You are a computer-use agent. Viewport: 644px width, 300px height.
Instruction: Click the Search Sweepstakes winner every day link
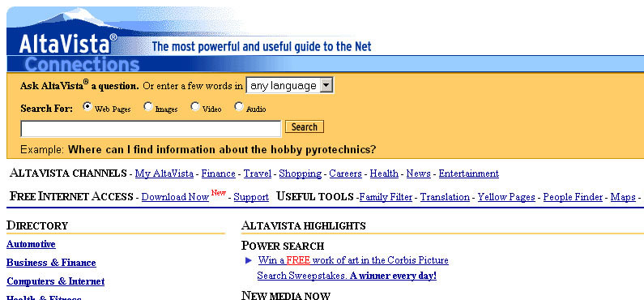click(x=347, y=276)
